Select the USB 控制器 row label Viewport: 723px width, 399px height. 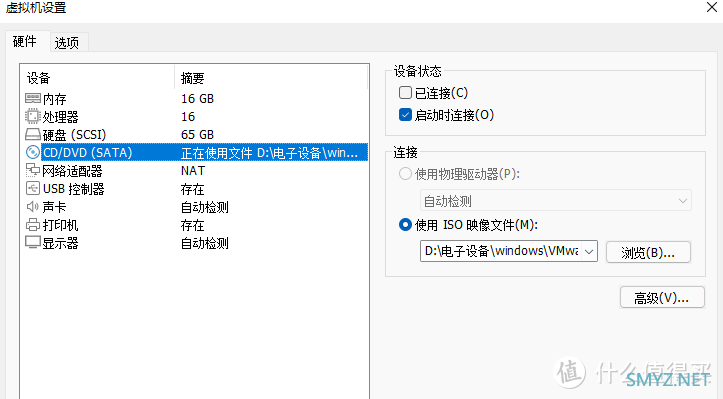coord(73,189)
